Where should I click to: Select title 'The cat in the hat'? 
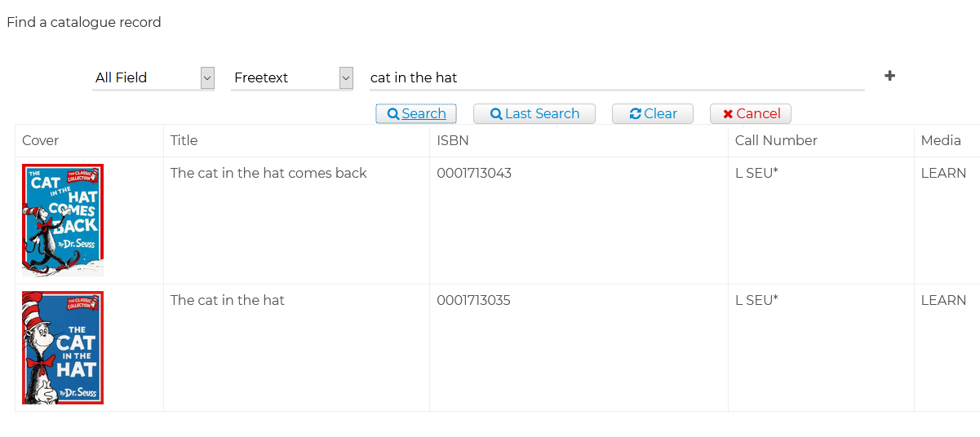tap(228, 300)
